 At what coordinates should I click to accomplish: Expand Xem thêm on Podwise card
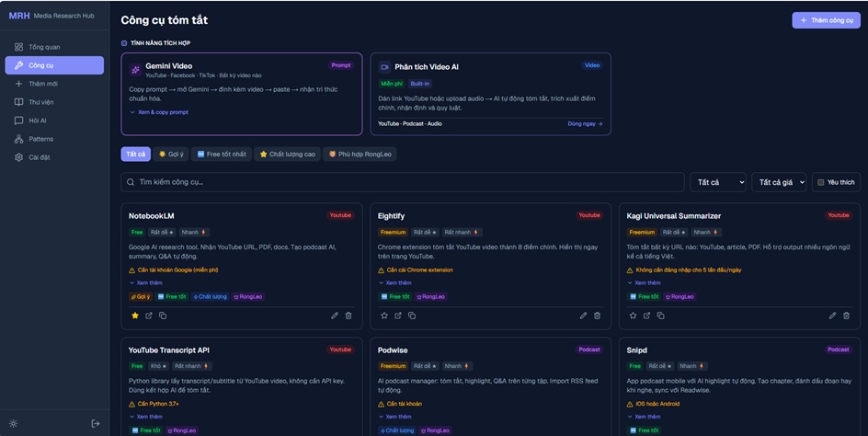coord(394,417)
